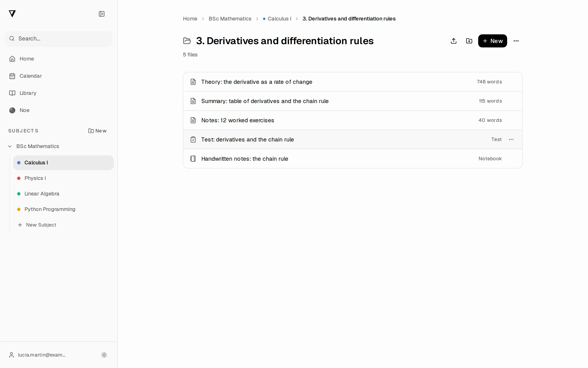This screenshot has width=588, height=368.
Task: Open Theory: the derivative as a rate of change
Action: (x=353, y=82)
